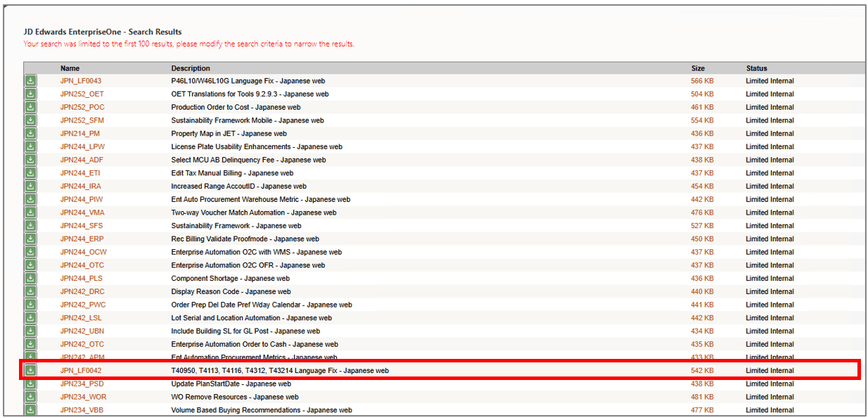This screenshot has width=868, height=418.
Task: Download the JPN244_SFS package icon
Action: (30, 226)
